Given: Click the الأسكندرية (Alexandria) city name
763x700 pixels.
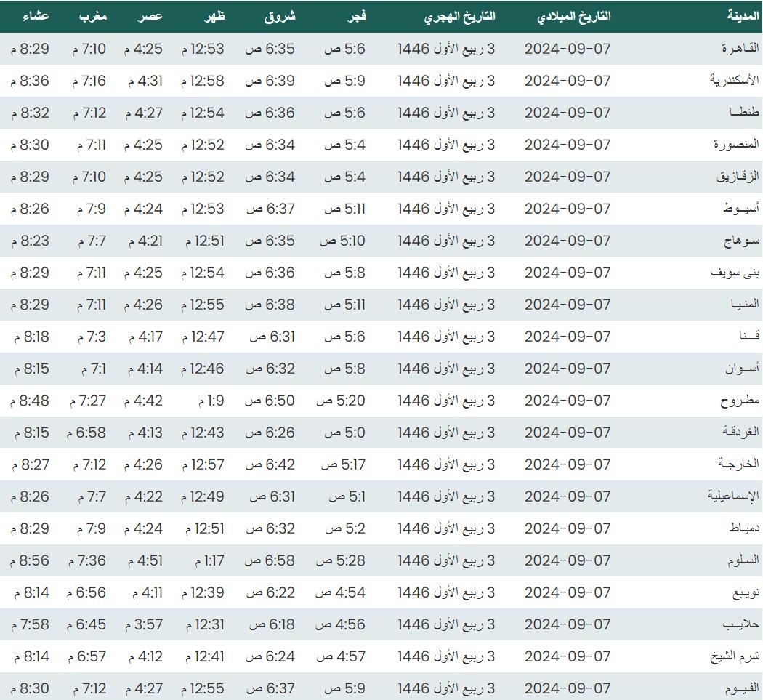Looking at the screenshot, I should (734, 81).
